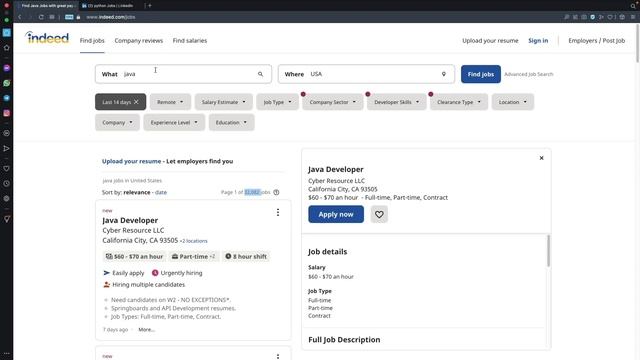Click the Indeed logo

point(47,38)
